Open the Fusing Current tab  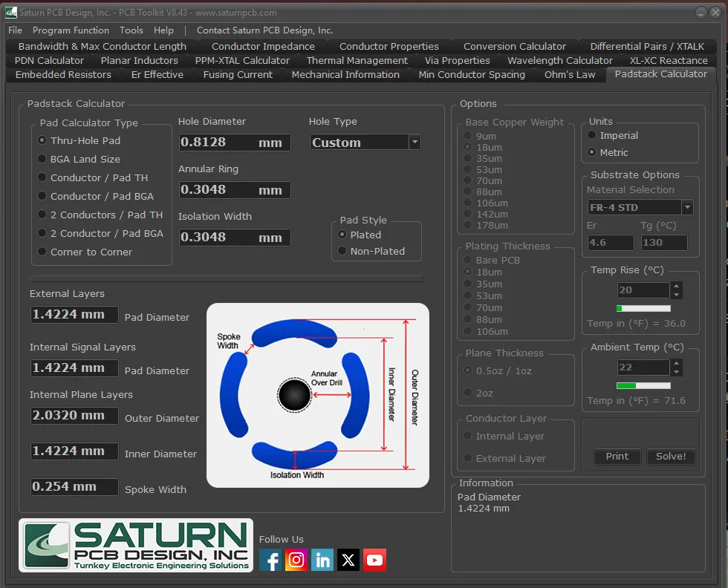click(x=238, y=74)
